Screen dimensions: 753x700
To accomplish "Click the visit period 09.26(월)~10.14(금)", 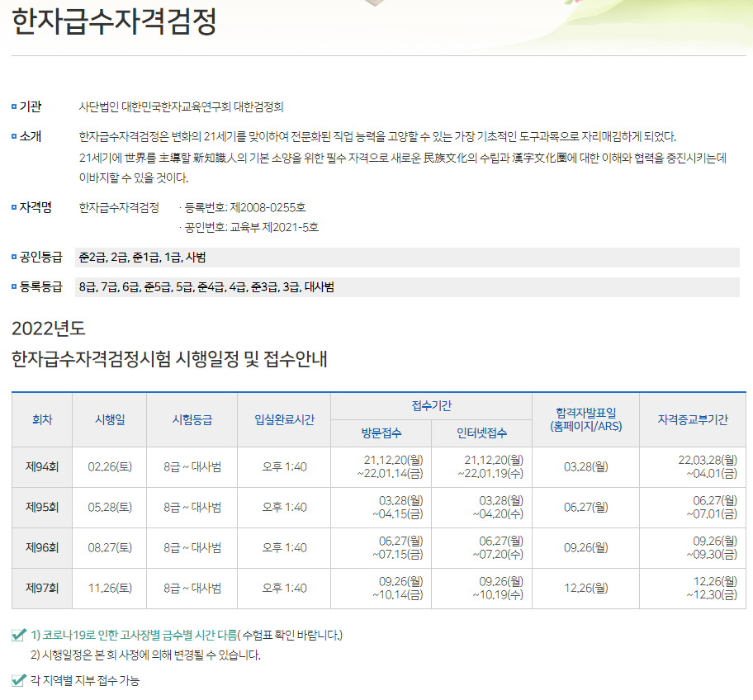I will [398, 588].
